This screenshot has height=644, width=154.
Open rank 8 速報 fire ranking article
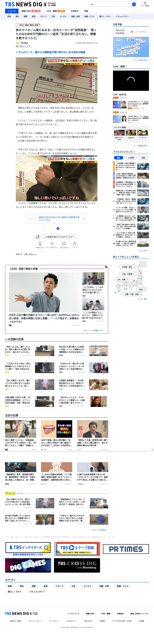(131, 227)
